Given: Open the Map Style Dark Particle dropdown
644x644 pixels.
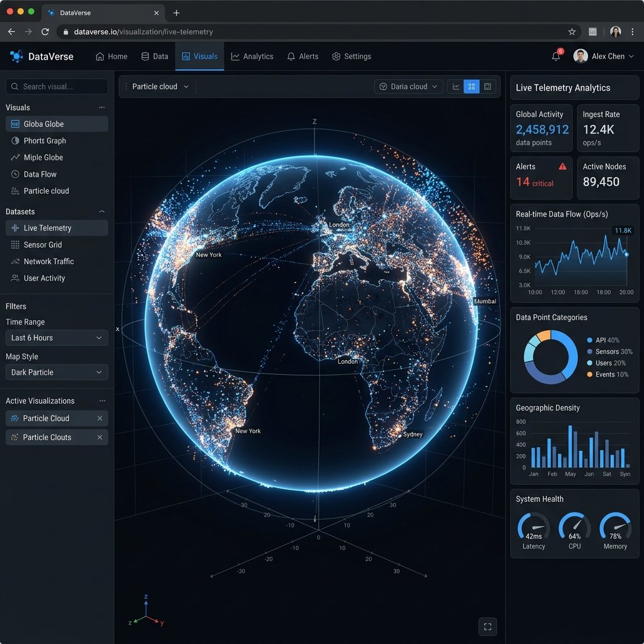Looking at the screenshot, I should click(x=57, y=372).
